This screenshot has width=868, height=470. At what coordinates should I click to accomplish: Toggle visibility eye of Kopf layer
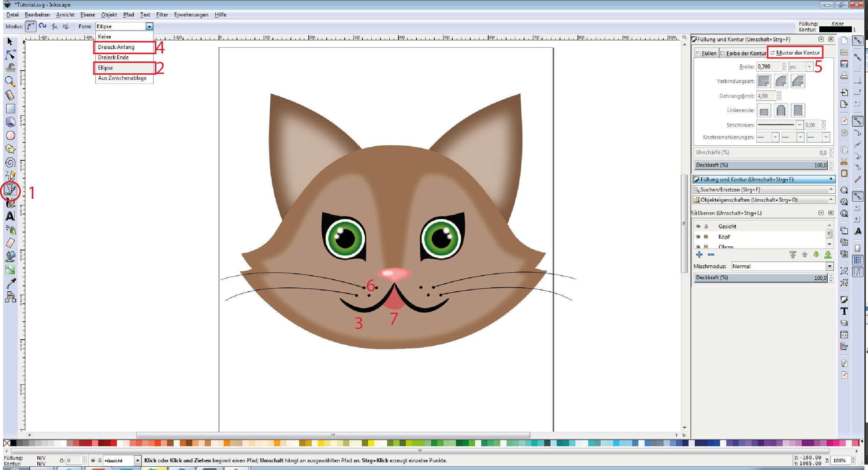(x=698, y=236)
